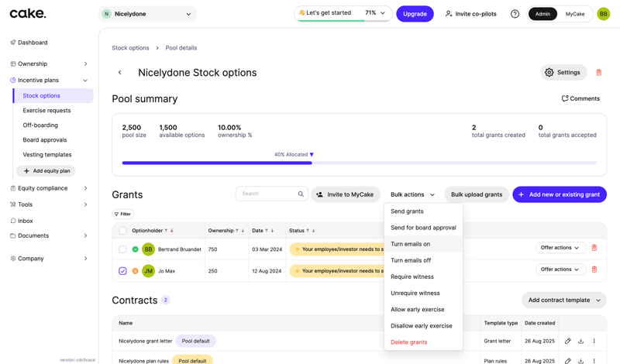The height and width of the screenshot is (364, 620).
Task: Expand Offer actions for Jo Max
Action: pyautogui.click(x=560, y=270)
